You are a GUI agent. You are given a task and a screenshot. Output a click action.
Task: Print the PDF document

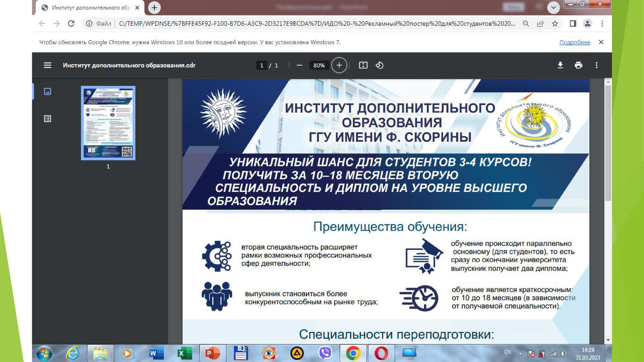[579, 65]
